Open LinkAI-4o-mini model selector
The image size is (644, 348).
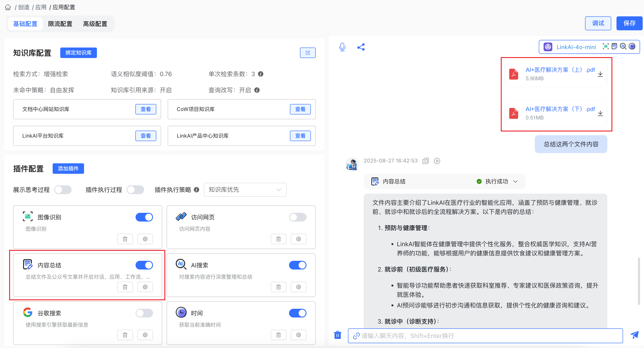pyautogui.click(x=589, y=47)
